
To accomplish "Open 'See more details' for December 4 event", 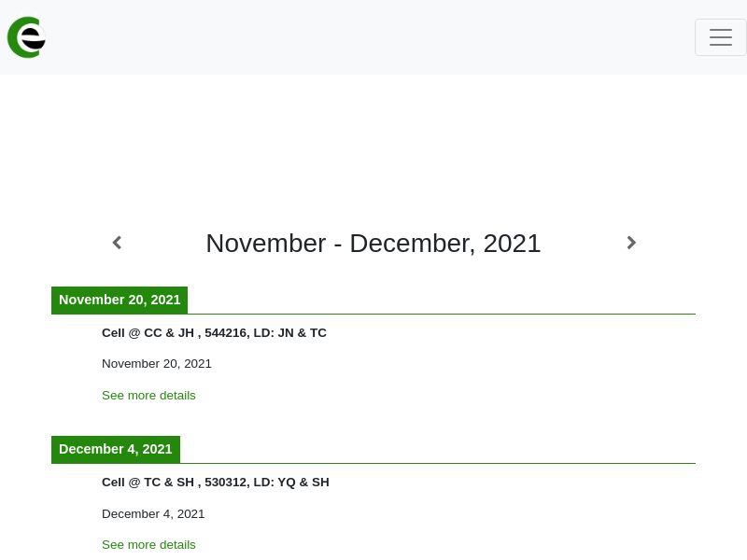I will (x=148, y=544).
